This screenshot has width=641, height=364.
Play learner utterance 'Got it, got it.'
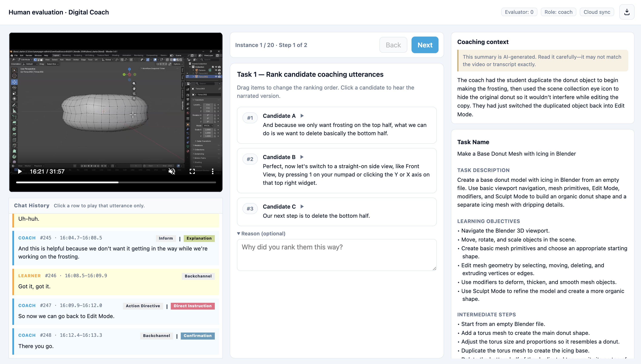(x=116, y=282)
